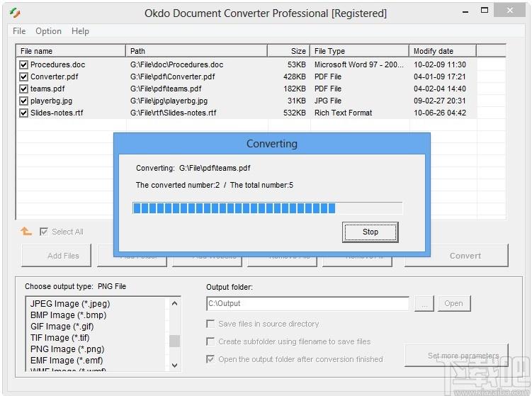Select EMF Image (*.emf) output type
Image resolution: width=532 pixels, height=396 pixels.
[x=67, y=361]
